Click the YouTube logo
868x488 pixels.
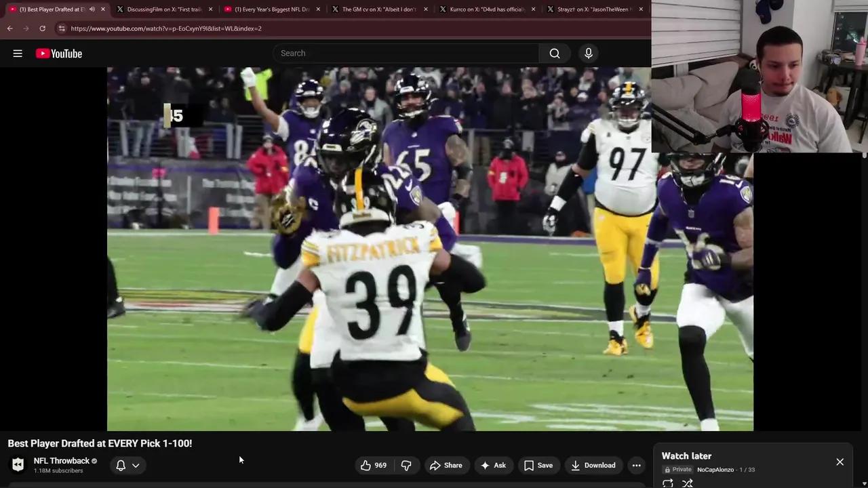58,53
